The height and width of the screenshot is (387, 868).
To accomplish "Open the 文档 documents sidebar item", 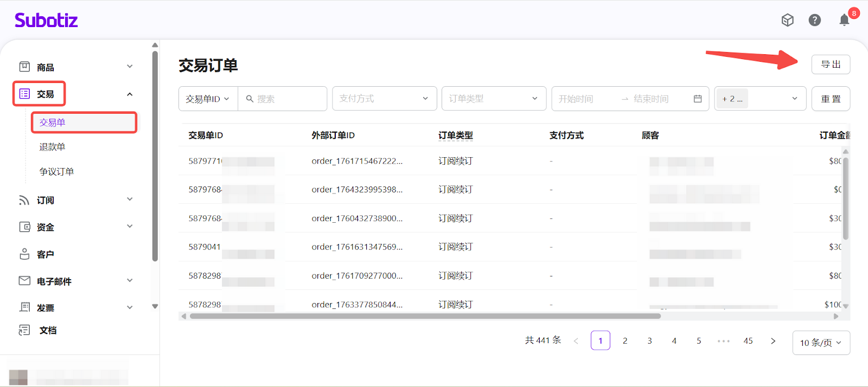I will pos(48,330).
